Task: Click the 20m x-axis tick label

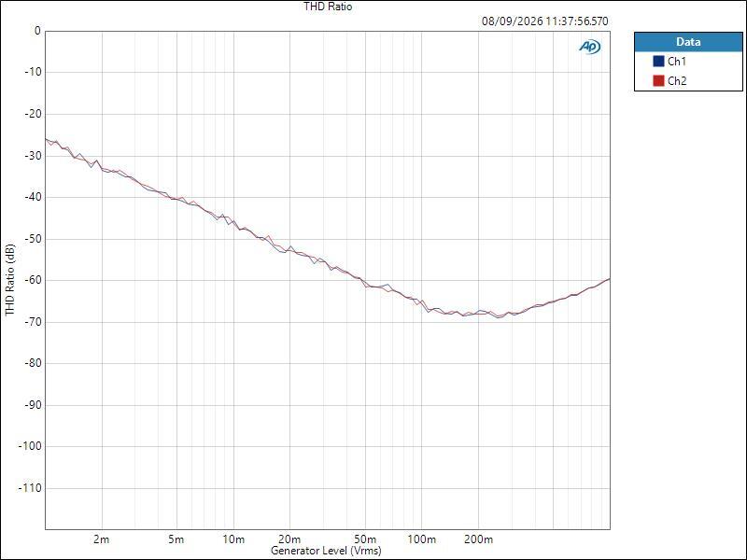Action: click(289, 539)
